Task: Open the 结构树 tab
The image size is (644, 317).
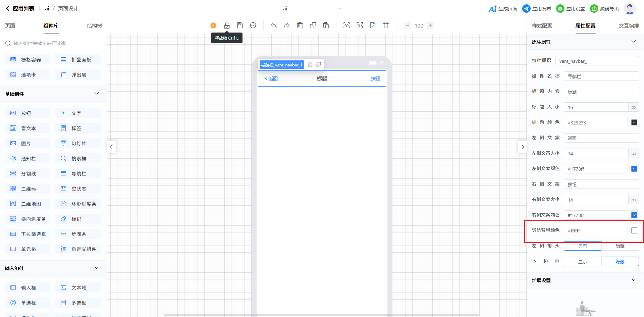Action: (94, 26)
